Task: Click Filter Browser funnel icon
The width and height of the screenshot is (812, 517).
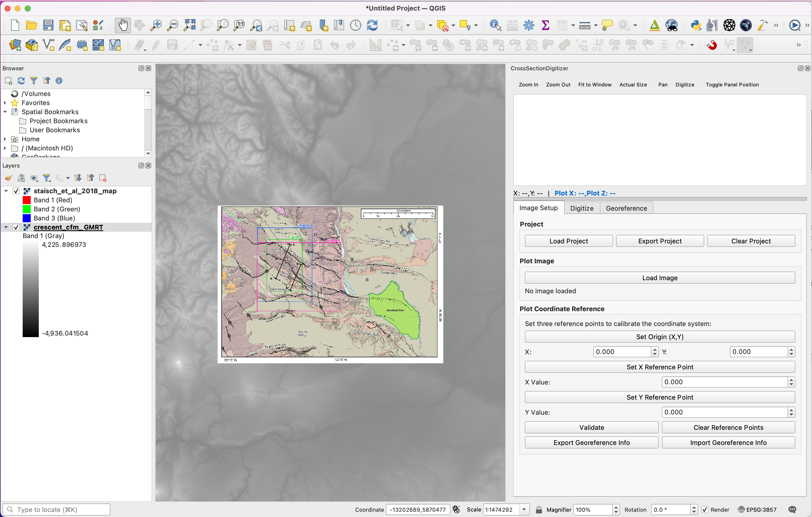Action: pos(34,81)
